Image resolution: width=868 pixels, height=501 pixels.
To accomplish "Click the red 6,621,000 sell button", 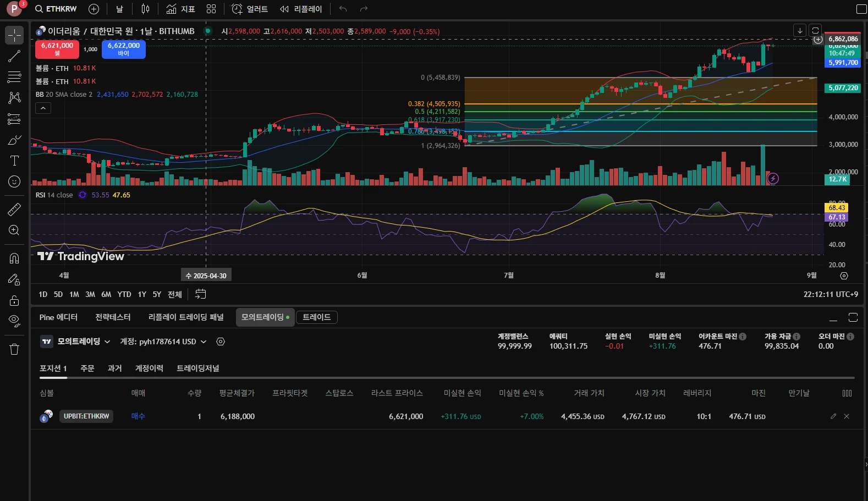I will [57, 49].
